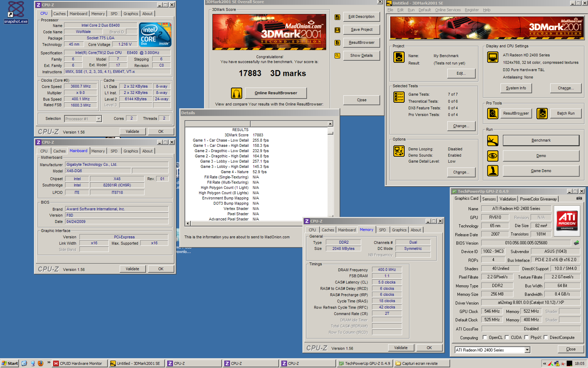Click icon beside ResultBrowser in score window
The image size is (588, 368).
337,43
